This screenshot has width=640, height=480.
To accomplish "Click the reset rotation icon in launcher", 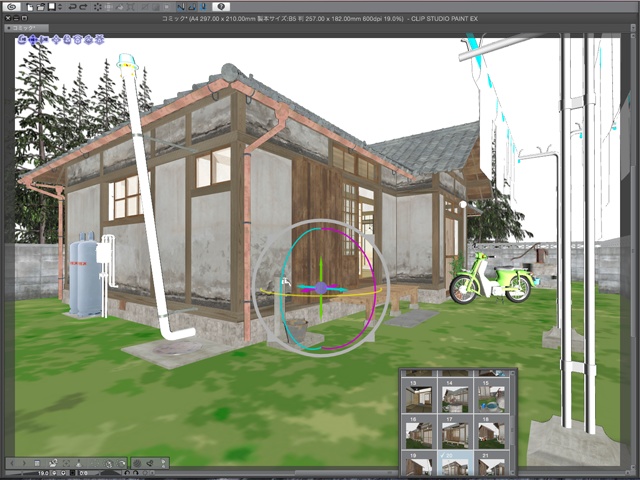I will 121,463.
